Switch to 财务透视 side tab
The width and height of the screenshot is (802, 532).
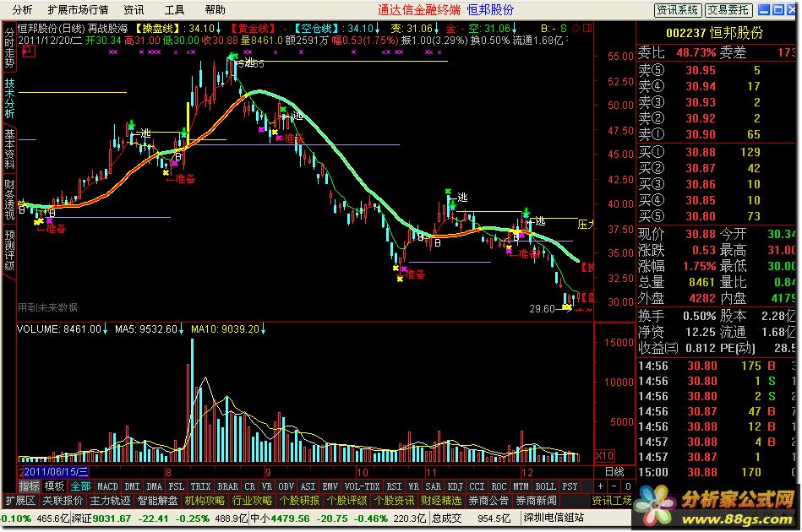(x=9, y=198)
